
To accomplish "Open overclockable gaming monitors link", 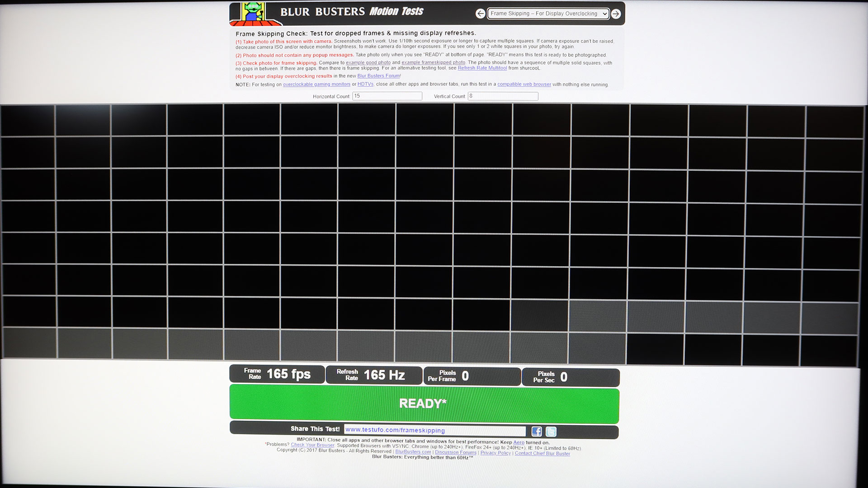I will pos(316,84).
